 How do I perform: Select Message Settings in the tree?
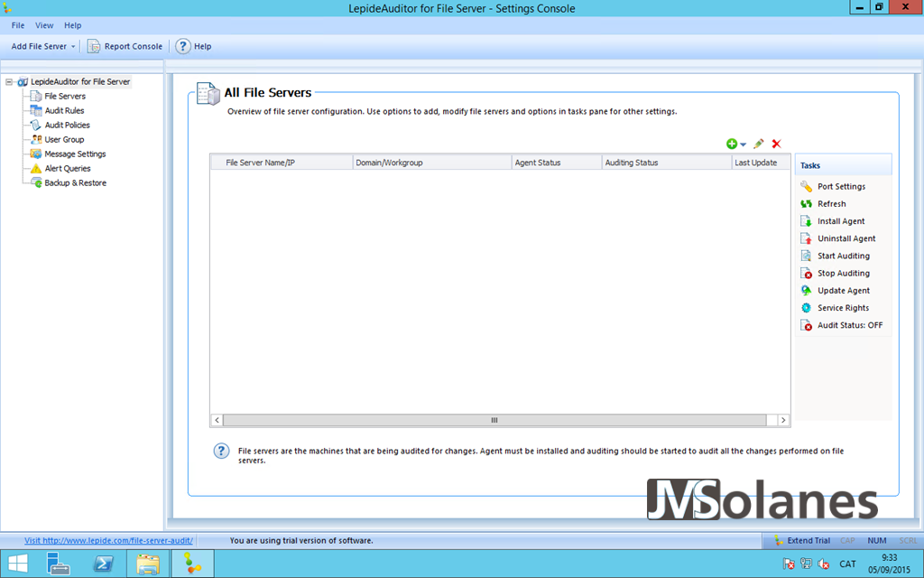pos(76,154)
